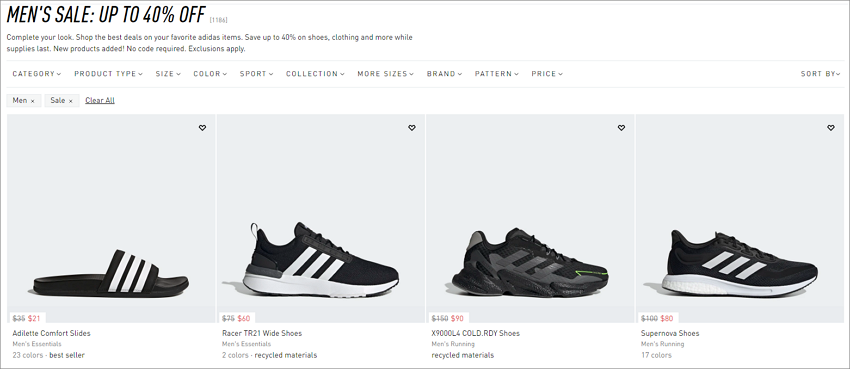Tap wishlist heart on X9000L4 COLD.RDY Shoes
Image resolution: width=850 pixels, height=369 pixels.
point(621,128)
